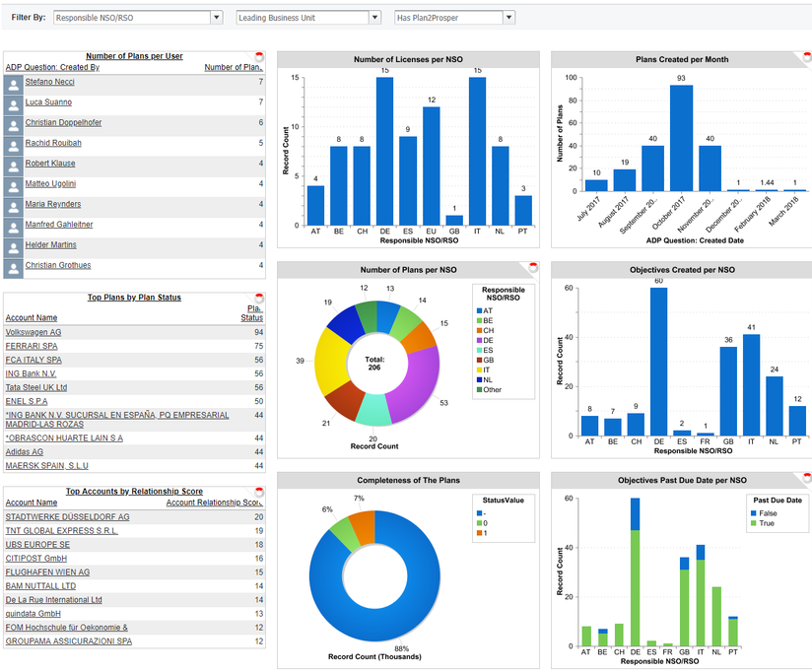Screen dimensions: 812x671
Task: Click the StatusValue 1 orange legend swatch
Action: pos(480,533)
